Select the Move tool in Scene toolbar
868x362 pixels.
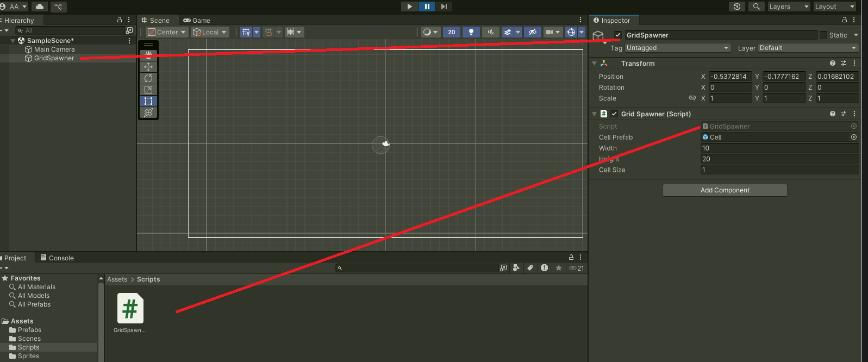[148, 67]
